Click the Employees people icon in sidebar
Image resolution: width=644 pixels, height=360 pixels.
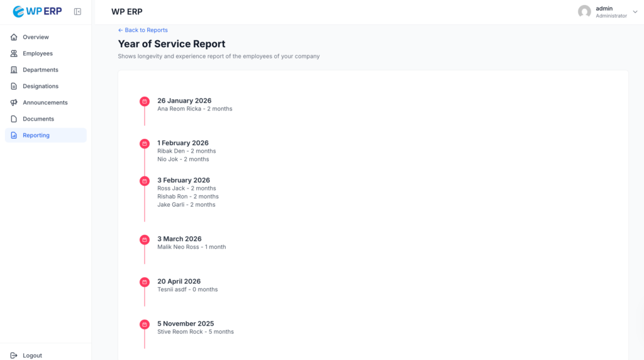click(14, 53)
